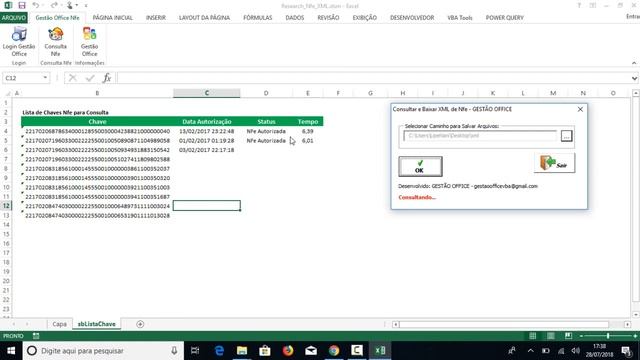
Task: Click the Login Gestão Office icon
Action: coord(19,41)
